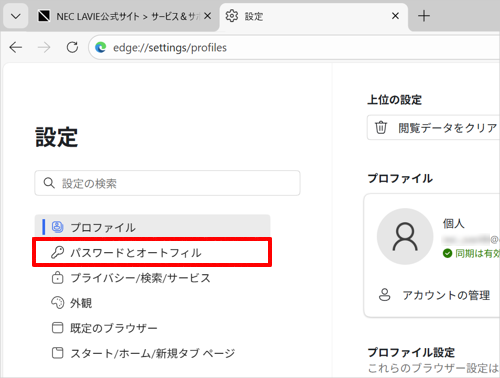Screen dimensions: 500x378
Task: Open アカウントの管理
Action: click(x=434, y=295)
